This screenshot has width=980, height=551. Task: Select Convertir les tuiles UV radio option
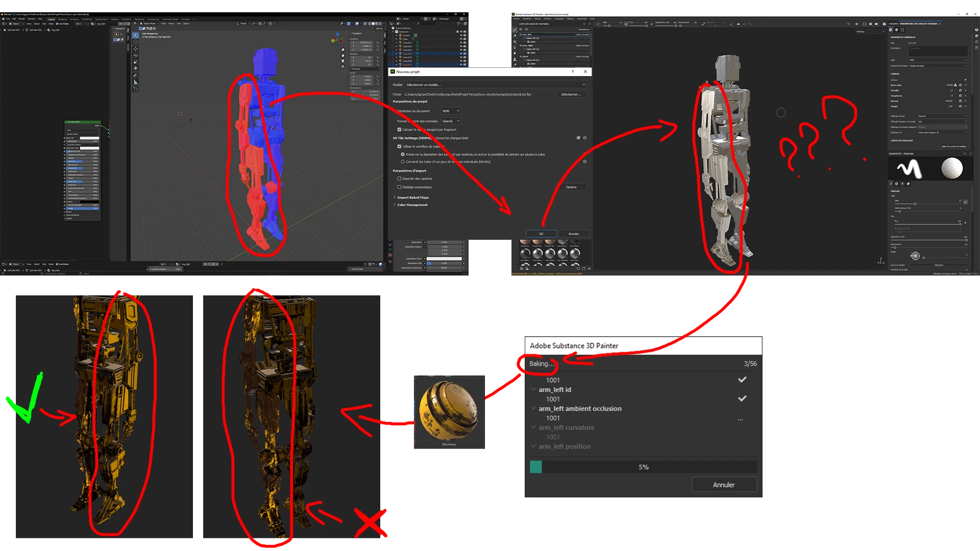(x=403, y=162)
